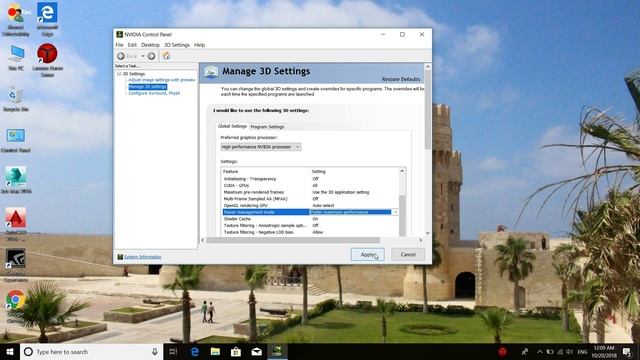Viewport: 640px width, 360px height.
Task: Open Task View on the taskbar
Action: (173, 351)
